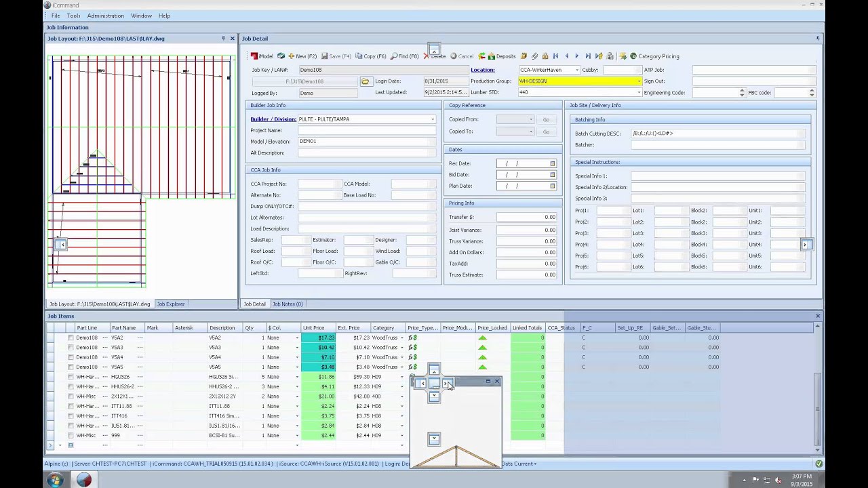The image size is (868, 488).
Task: Open the Window menu
Action: click(141, 16)
